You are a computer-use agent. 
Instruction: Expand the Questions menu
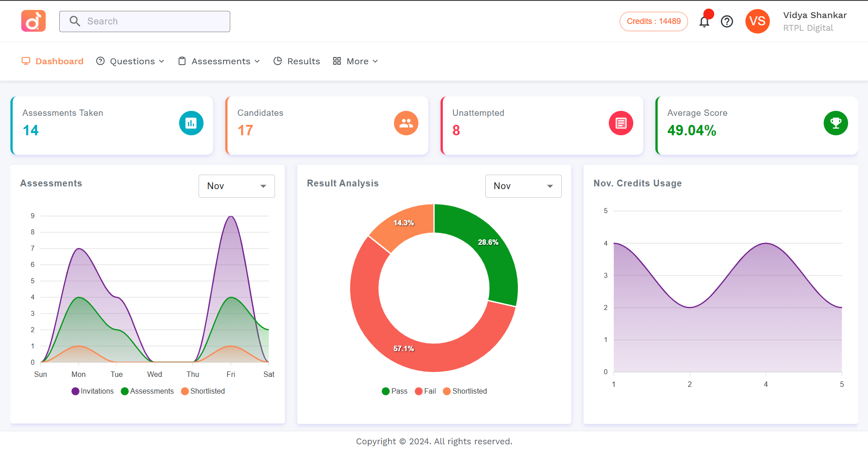(130, 61)
